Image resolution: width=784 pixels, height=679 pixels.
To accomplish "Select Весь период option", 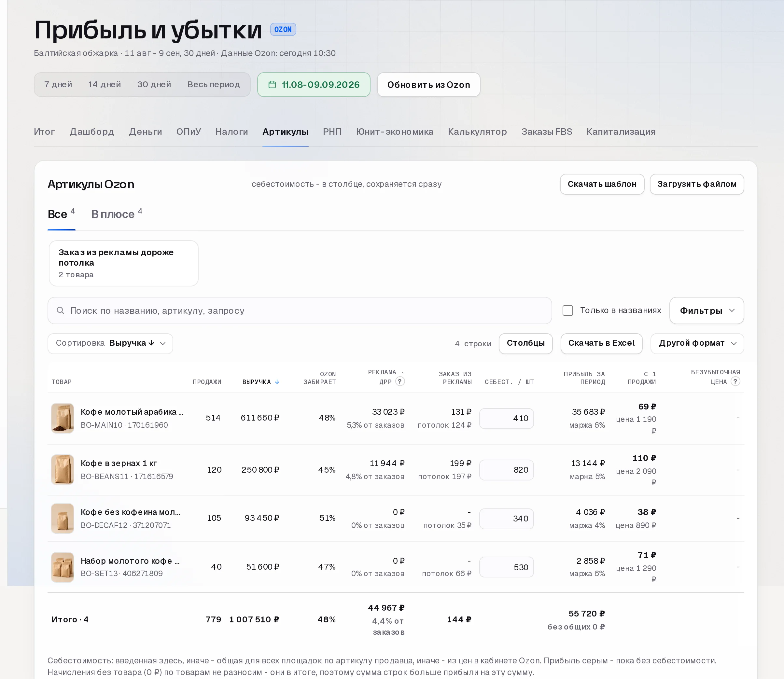I will (x=213, y=85).
